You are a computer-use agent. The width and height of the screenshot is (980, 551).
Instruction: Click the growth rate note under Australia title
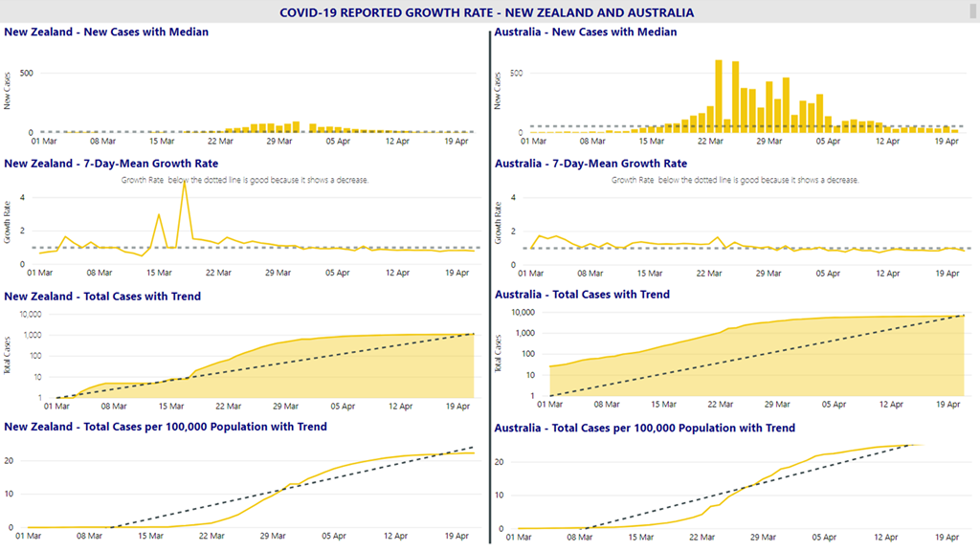[x=734, y=180]
